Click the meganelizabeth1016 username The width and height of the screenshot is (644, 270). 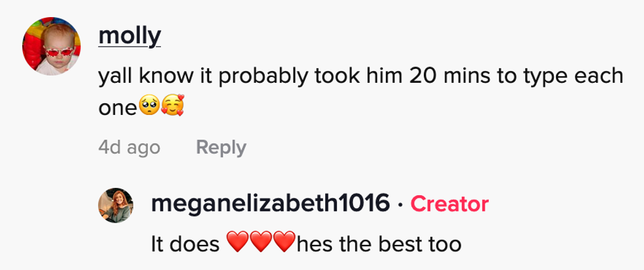tap(269, 204)
